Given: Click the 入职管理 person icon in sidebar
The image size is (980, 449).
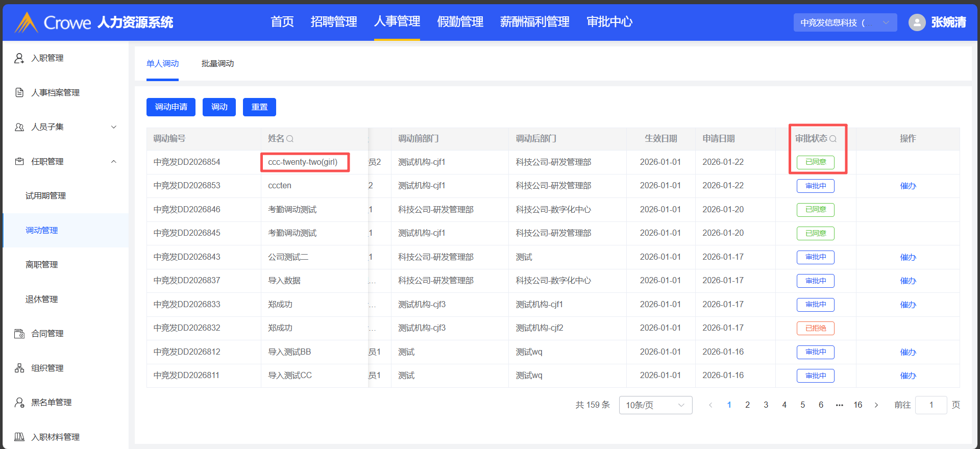Looking at the screenshot, I should point(19,58).
